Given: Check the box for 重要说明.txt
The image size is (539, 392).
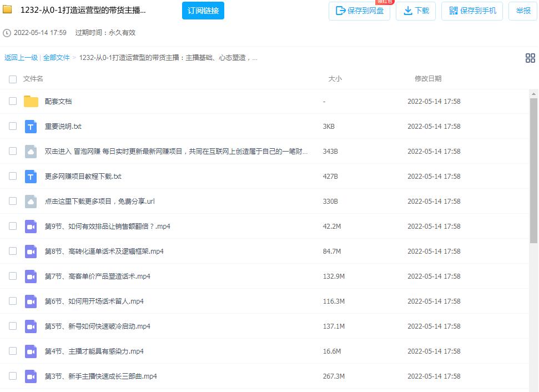Looking at the screenshot, I should 13,126.
